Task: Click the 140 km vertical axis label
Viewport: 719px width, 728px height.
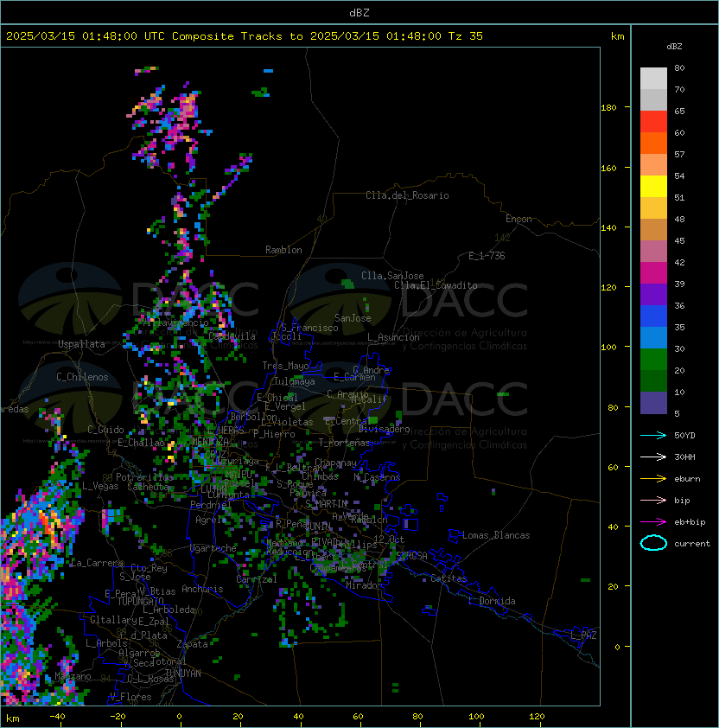Action: click(608, 227)
